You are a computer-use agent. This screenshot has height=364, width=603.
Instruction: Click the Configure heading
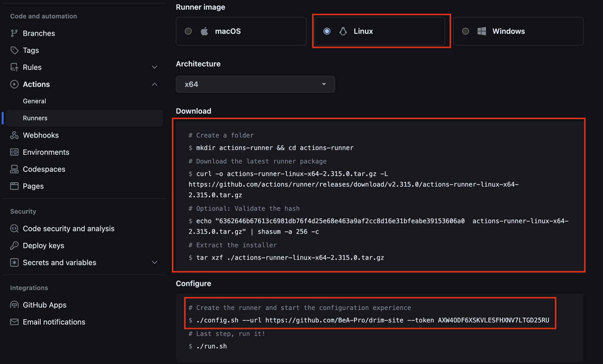click(x=193, y=284)
